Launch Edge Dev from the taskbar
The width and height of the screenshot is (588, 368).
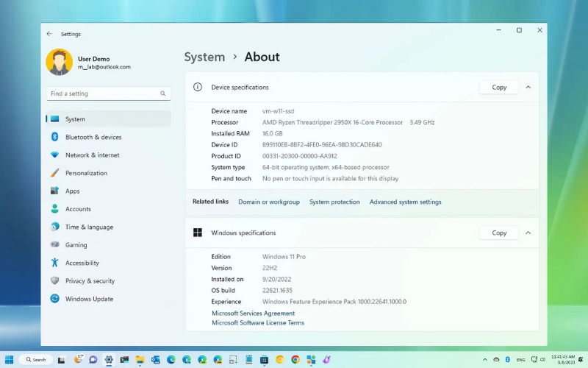pyautogui.click(x=202, y=359)
